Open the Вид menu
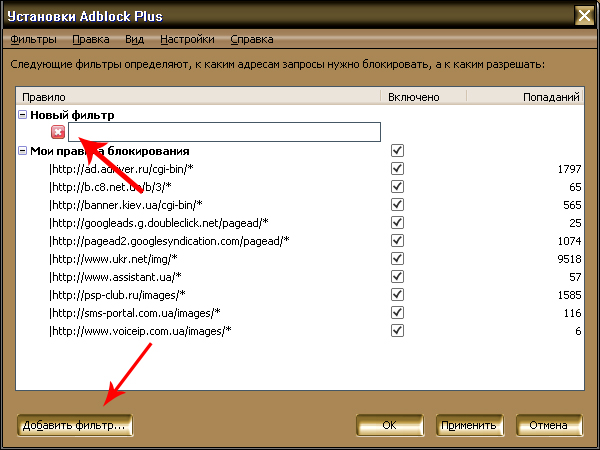 134,39
